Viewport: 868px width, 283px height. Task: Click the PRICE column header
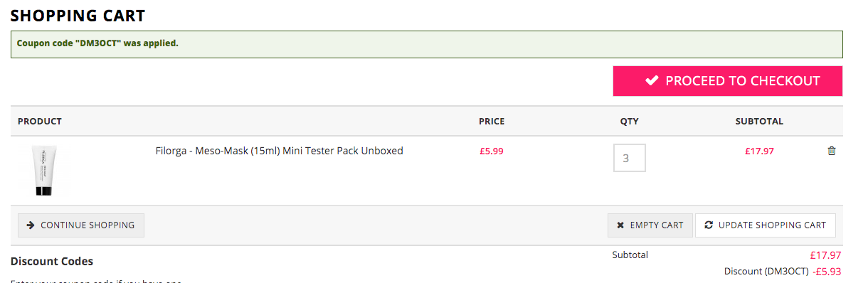coord(492,122)
